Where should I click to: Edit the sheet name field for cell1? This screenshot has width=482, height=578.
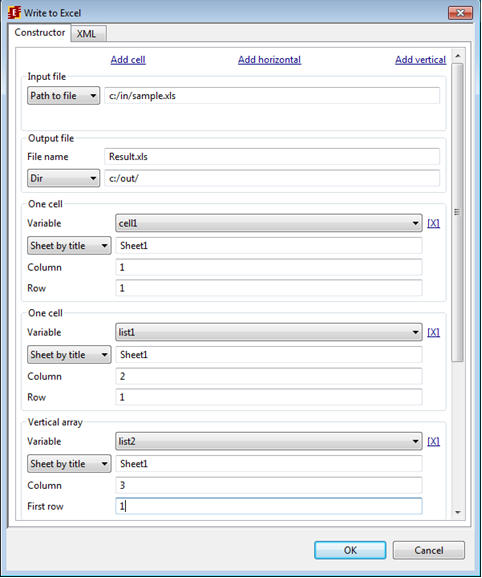pos(269,246)
